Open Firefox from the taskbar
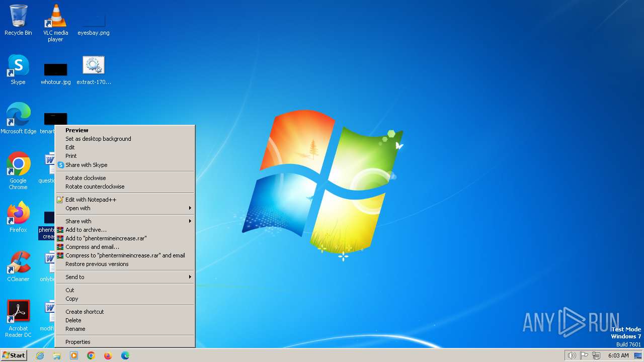 coord(108,355)
